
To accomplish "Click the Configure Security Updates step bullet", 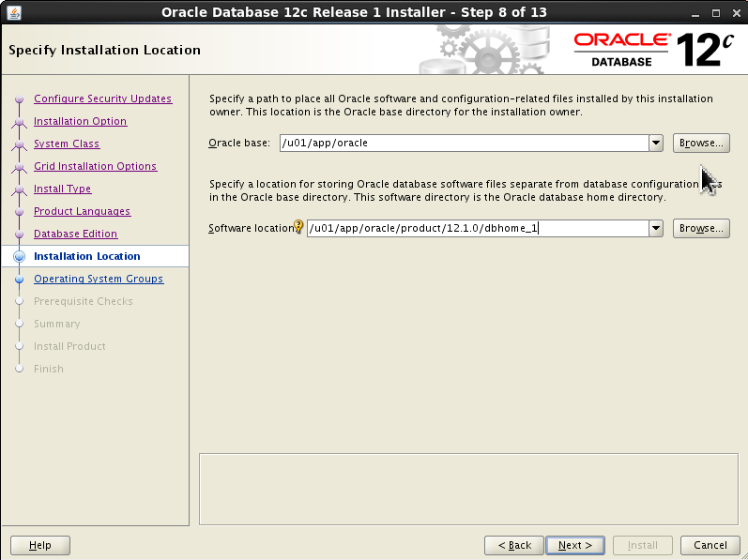I will (x=19, y=99).
